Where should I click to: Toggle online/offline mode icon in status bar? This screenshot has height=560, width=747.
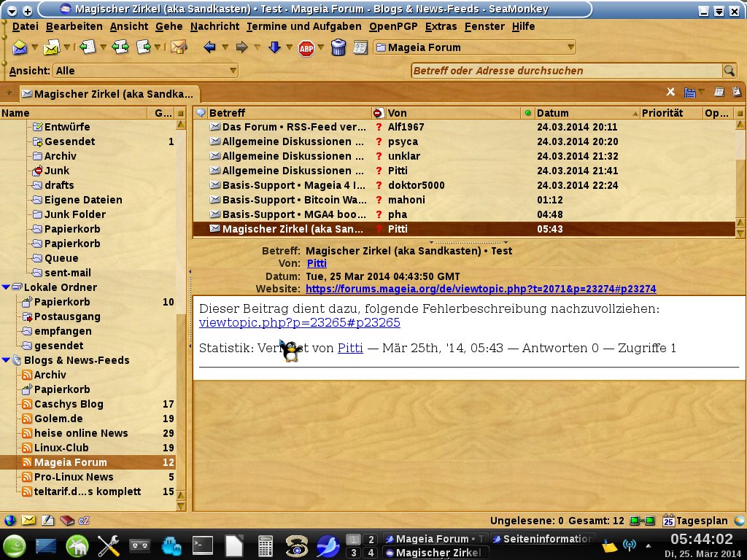pyautogui.click(x=642, y=521)
